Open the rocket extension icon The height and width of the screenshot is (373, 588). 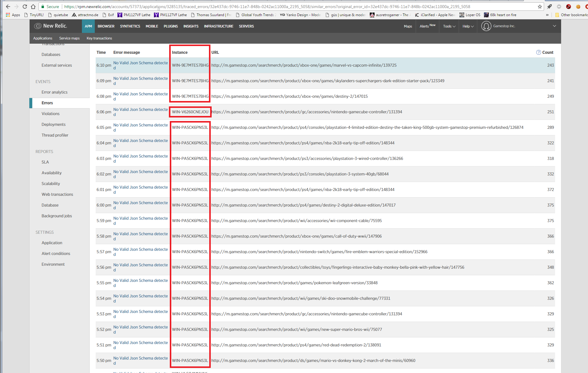(549, 7)
